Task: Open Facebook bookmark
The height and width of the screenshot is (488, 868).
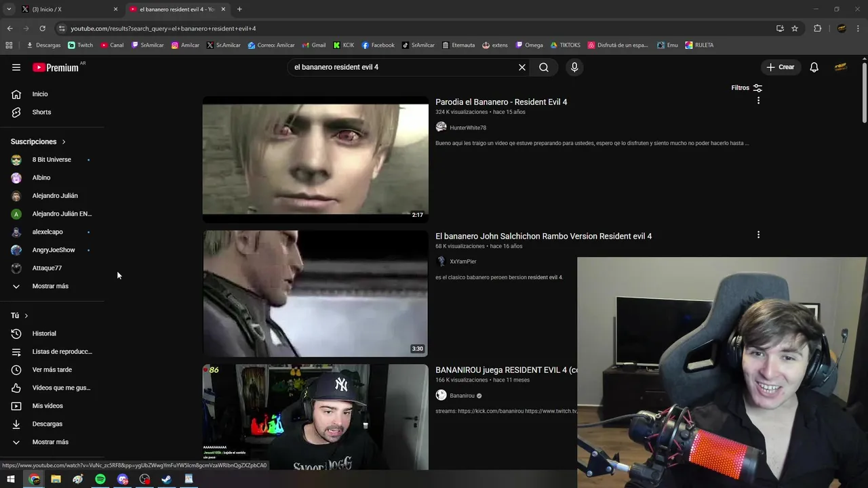Action: [x=378, y=45]
